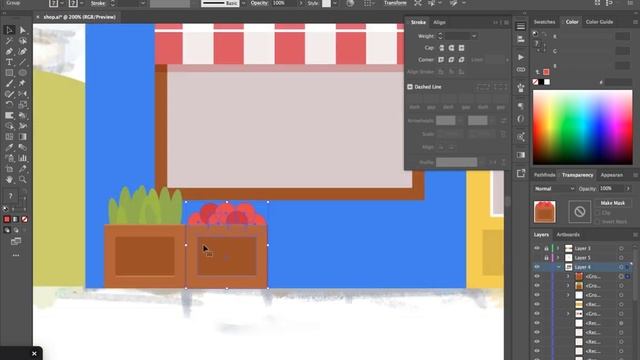Toggle visibility of Layer 3

[x=537, y=248]
